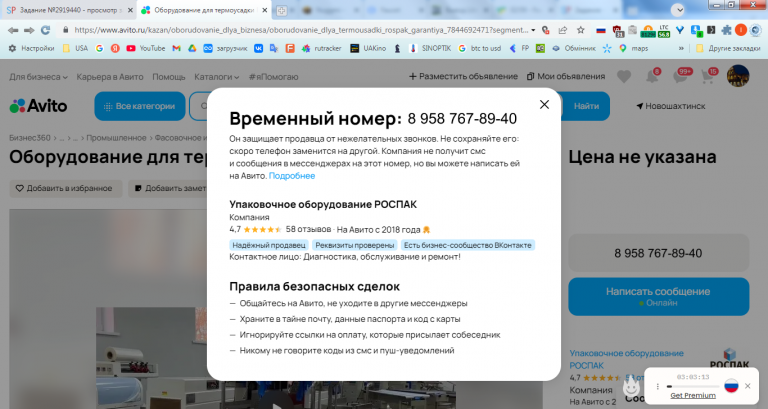768x409 pixels.
Task: Open the Упаковочное оборудование РОСПАК seller link in the sidebar
Action: [626, 359]
